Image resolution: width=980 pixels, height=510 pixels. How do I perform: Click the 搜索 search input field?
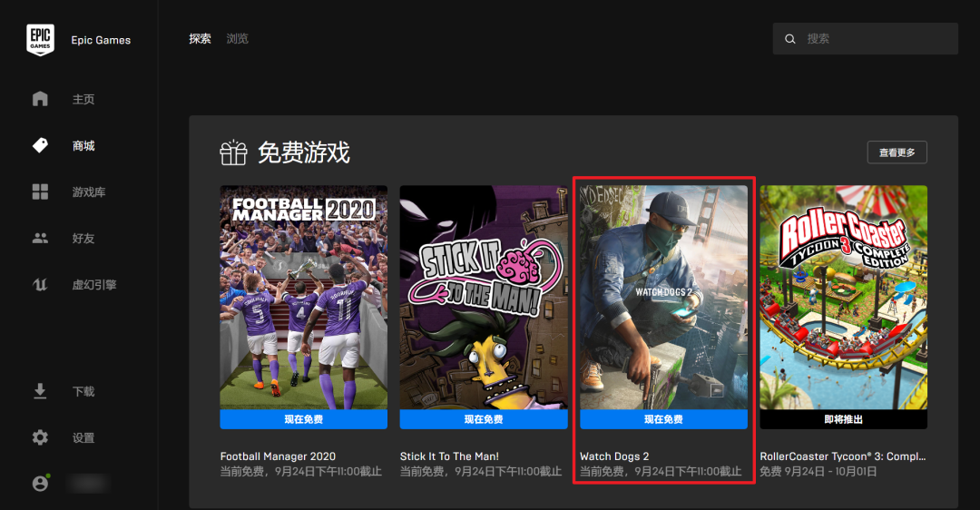865,39
